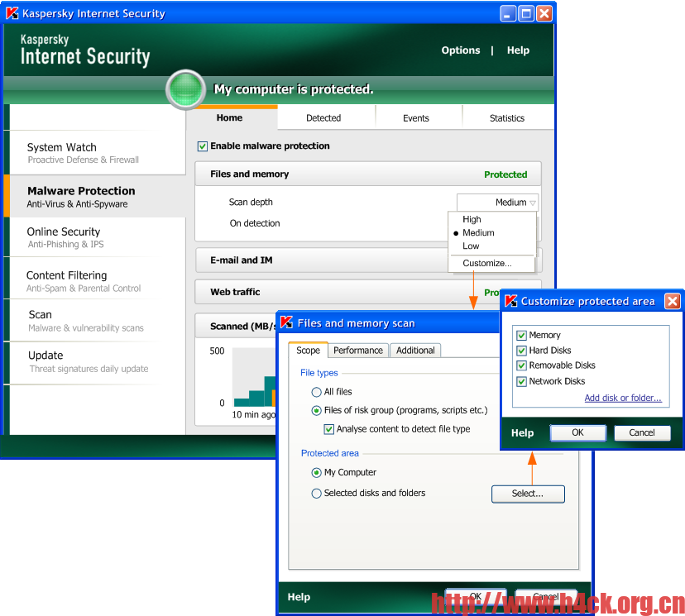This screenshot has height=616, width=685.
Task: Toggle the Removable Disks checkbox
Action: (x=521, y=365)
